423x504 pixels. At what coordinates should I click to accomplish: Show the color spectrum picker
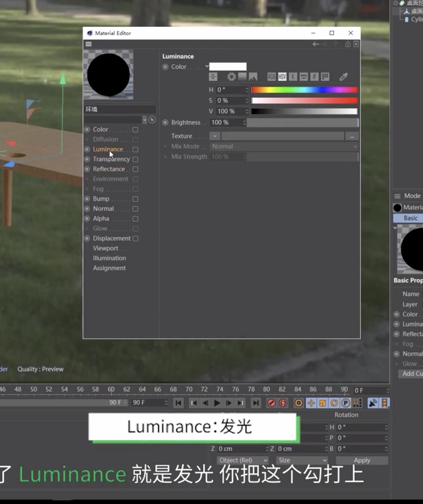242,77
